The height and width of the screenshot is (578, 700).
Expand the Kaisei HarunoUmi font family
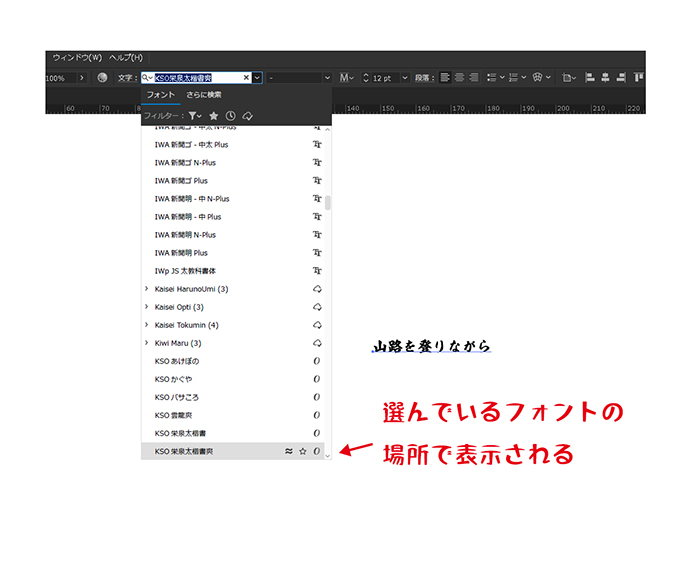[x=147, y=289]
